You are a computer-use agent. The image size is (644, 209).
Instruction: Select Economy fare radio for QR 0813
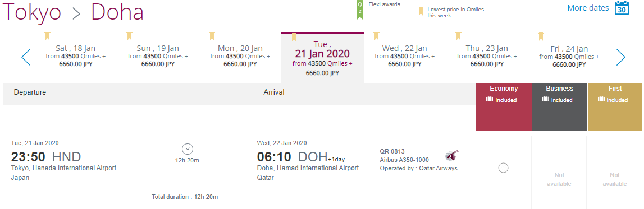[x=503, y=168]
